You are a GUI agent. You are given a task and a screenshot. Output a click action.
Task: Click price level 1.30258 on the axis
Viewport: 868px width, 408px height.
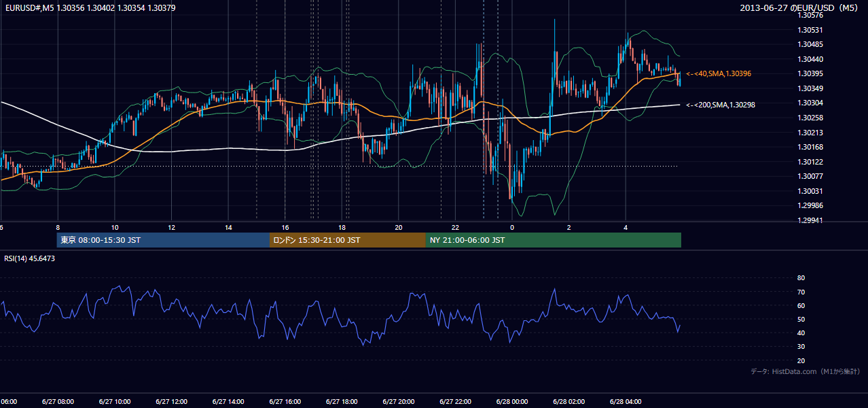pos(810,118)
